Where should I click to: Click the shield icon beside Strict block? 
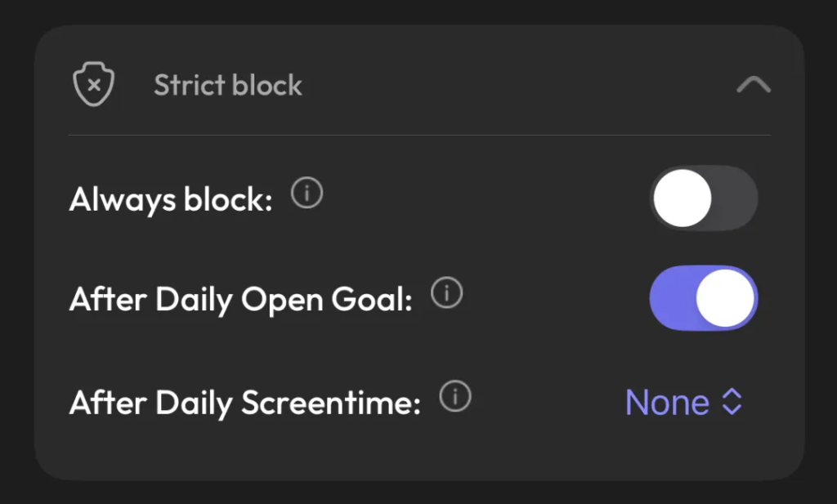93,85
